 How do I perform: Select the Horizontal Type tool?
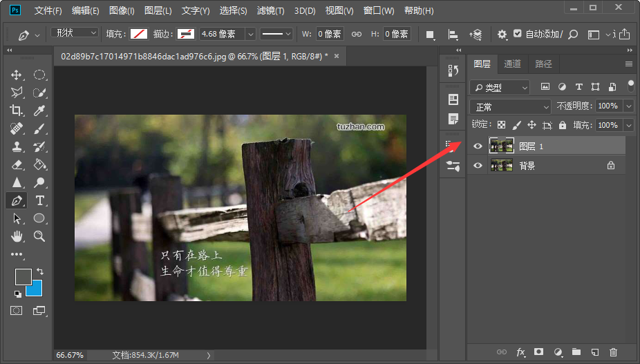pyautogui.click(x=40, y=200)
